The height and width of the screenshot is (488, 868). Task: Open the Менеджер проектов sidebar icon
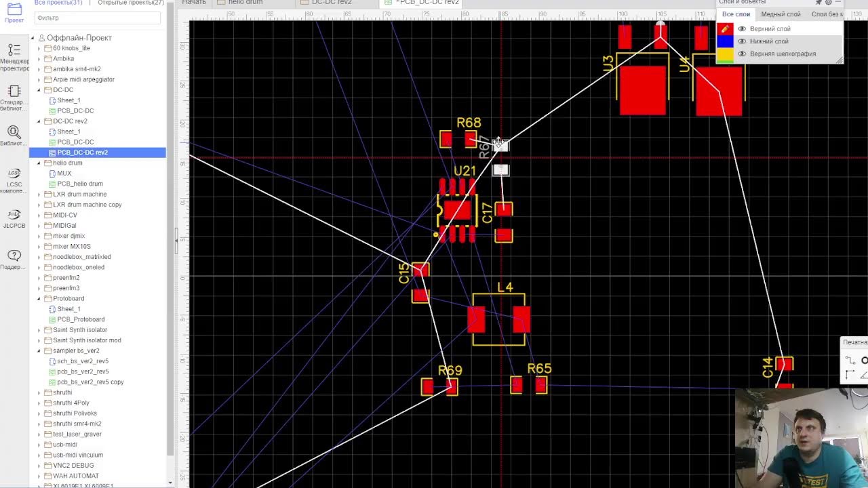click(14, 50)
